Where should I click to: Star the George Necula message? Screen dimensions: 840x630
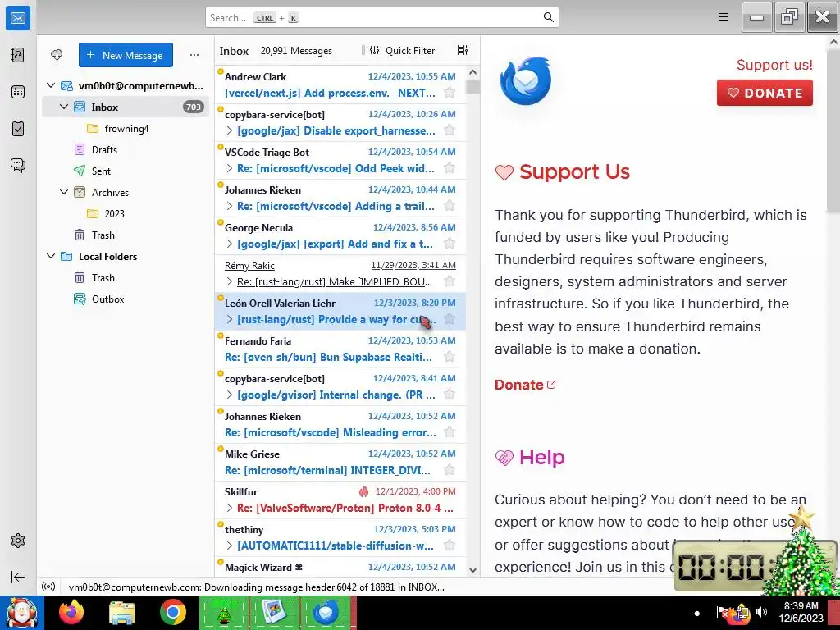pyautogui.click(x=450, y=244)
